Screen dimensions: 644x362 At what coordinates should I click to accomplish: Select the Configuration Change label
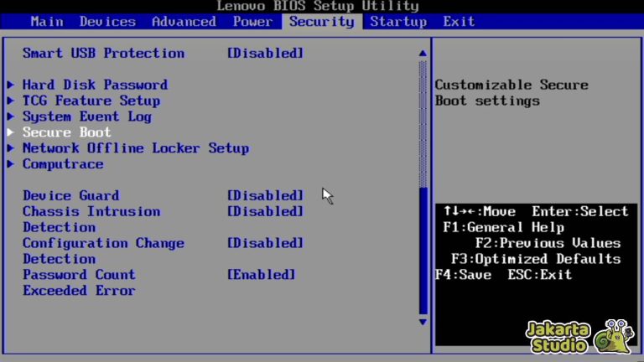(x=103, y=243)
